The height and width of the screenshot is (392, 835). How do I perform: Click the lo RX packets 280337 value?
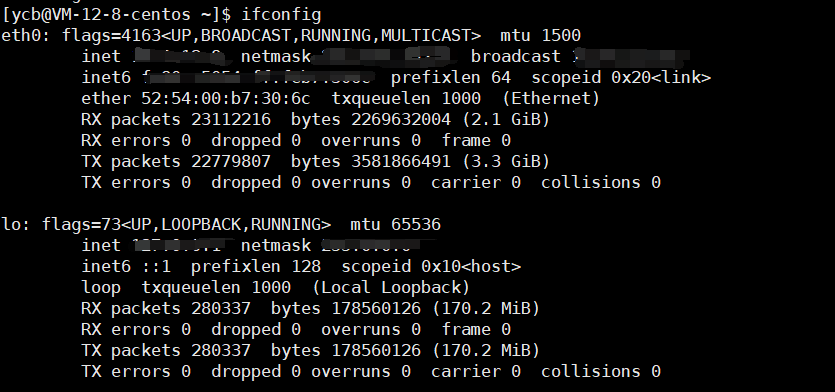221,308
